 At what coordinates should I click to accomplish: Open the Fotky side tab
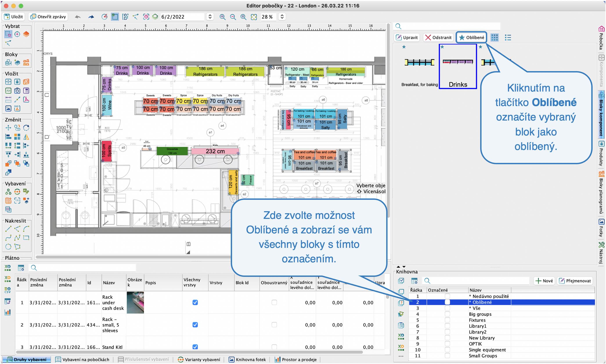pos(601,228)
